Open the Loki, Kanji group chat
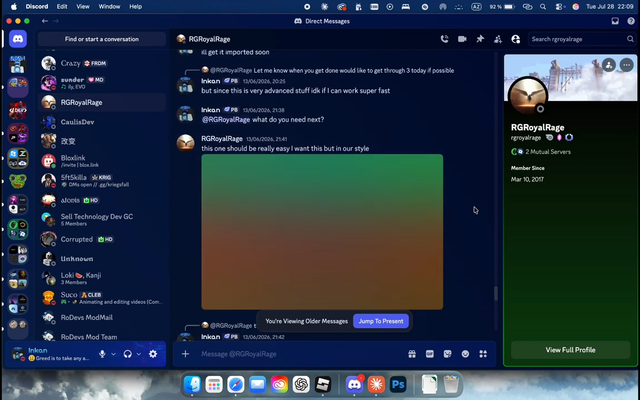This screenshot has width=640, height=400. 102,278
